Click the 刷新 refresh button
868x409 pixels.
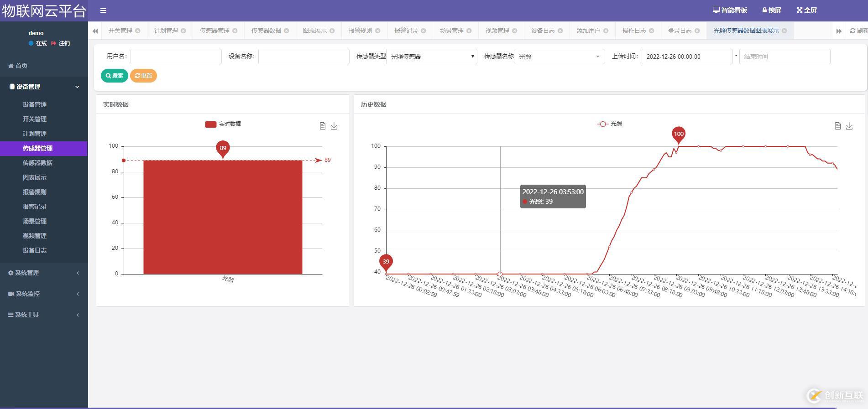[x=859, y=31]
